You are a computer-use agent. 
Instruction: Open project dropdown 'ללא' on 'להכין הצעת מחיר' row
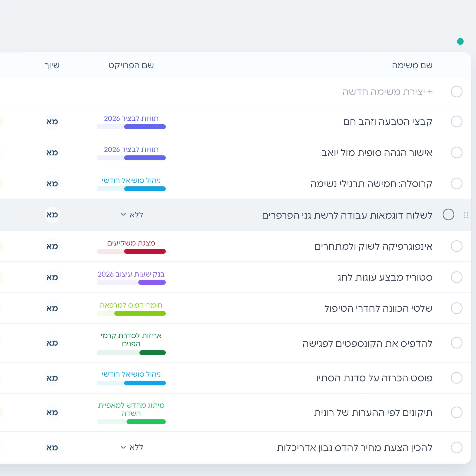(x=132, y=447)
